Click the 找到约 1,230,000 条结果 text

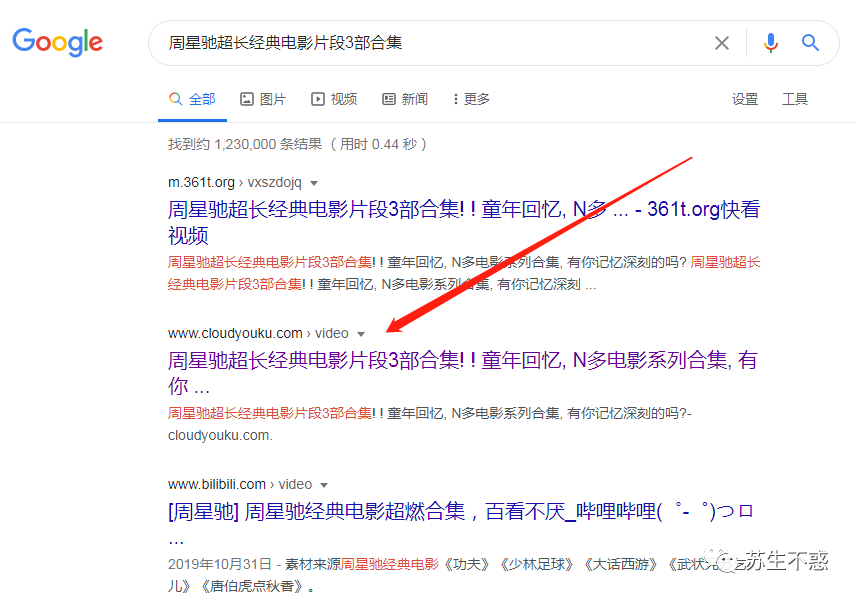click(x=298, y=144)
